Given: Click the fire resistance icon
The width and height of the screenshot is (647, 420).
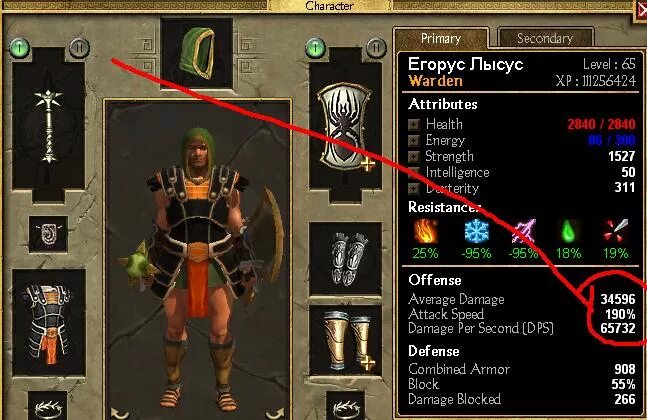Looking at the screenshot, I should (425, 231).
